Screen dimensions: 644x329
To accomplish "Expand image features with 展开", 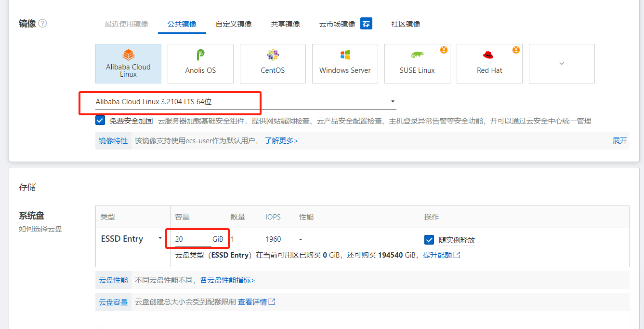I will (x=620, y=141).
